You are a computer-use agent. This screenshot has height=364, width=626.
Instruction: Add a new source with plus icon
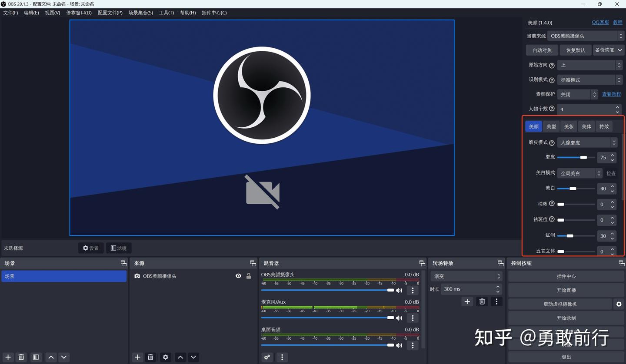tap(138, 357)
